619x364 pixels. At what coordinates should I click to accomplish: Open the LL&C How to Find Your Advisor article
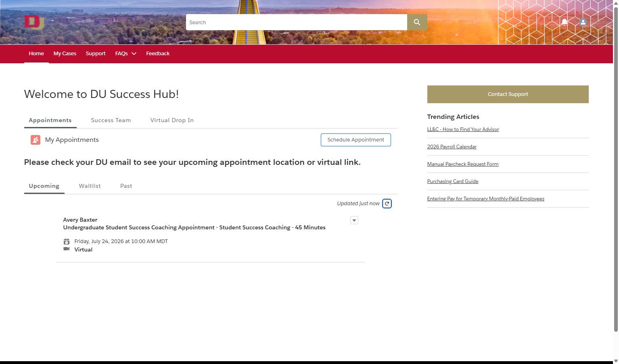(463, 129)
